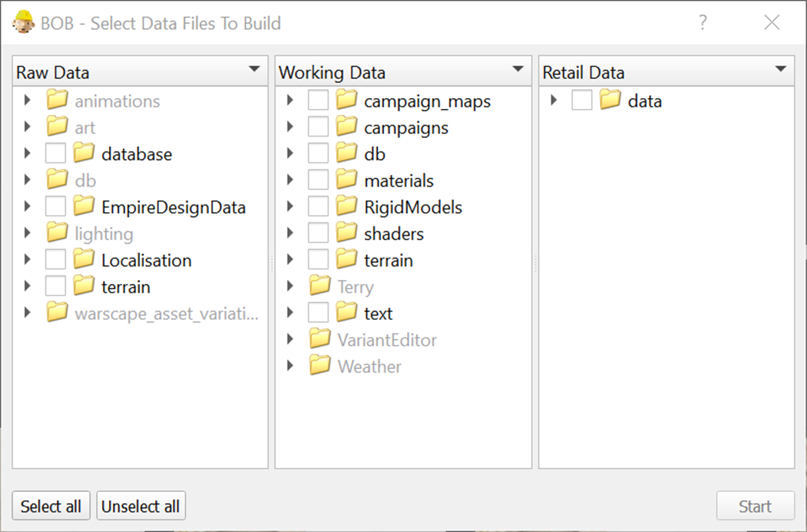Viewport: 807px width, 532px height.
Task: Click the animations folder icon
Action: (x=57, y=101)
